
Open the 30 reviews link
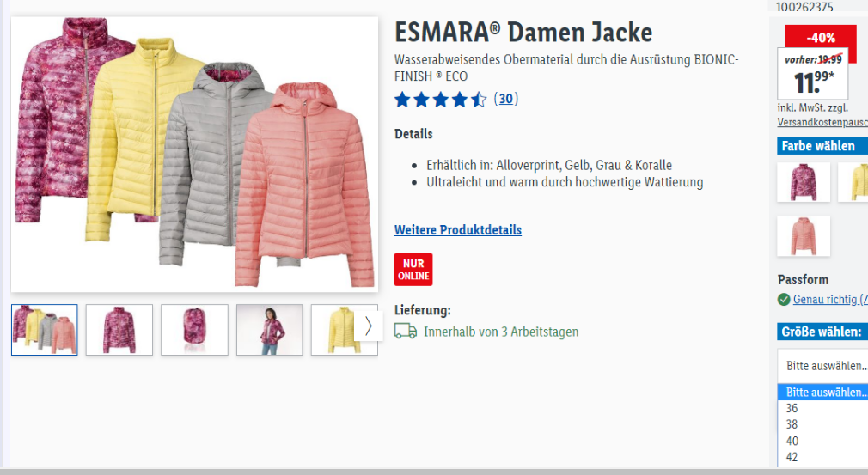coord(506,99)
